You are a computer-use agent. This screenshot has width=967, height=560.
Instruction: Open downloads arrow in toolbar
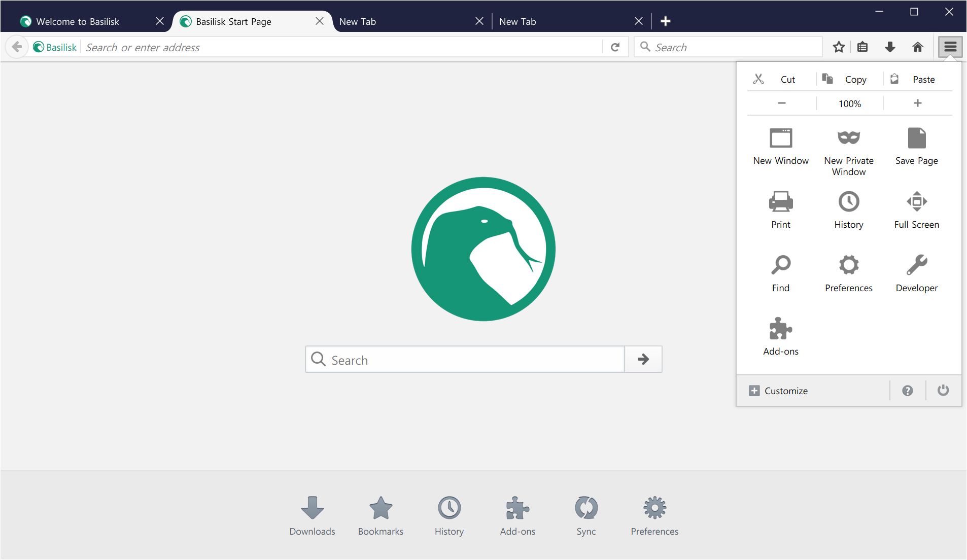(x=890, y=47)
